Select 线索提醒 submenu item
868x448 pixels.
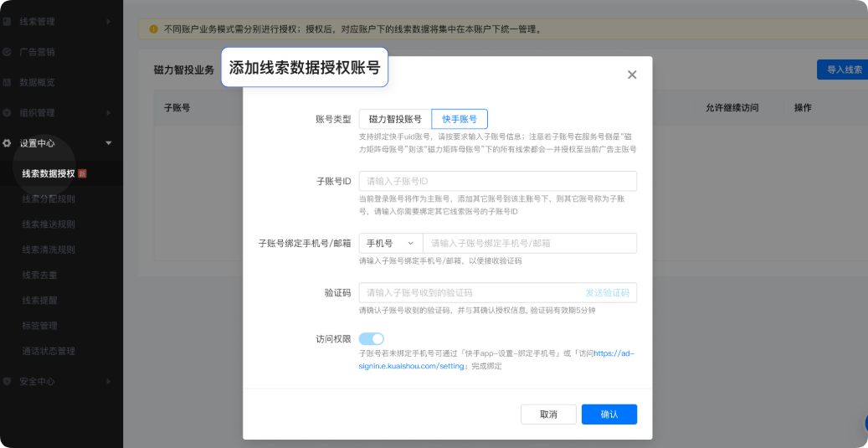point(39,300)
